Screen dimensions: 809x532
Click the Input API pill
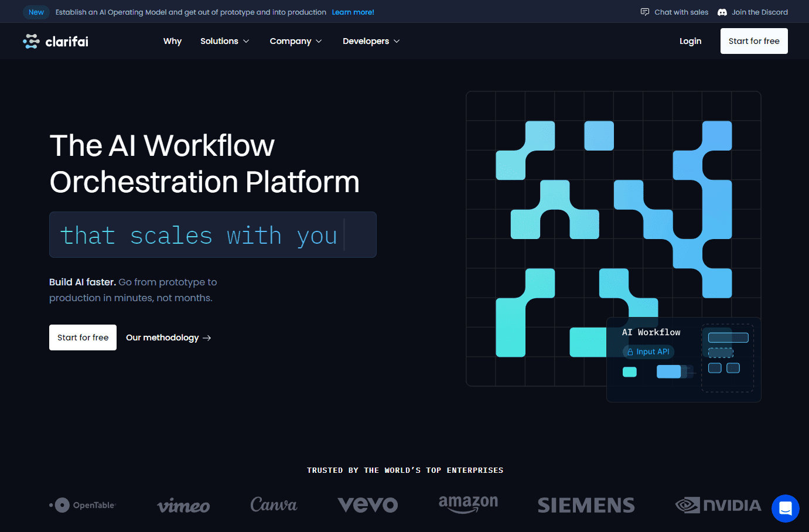[648, 352]
